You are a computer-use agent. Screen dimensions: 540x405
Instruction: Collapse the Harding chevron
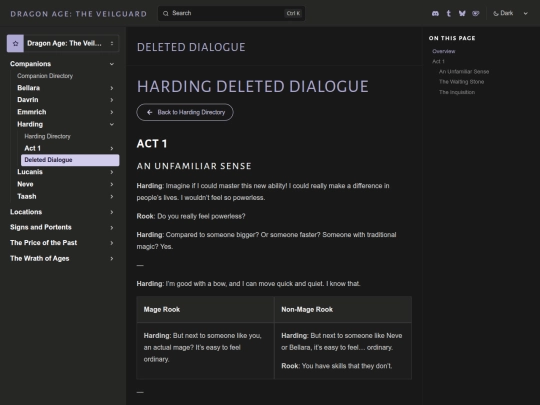[112, 124]
